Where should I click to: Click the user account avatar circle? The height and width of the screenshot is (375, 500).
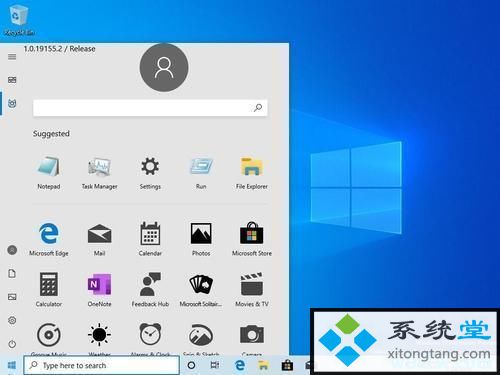(x=164, y=67)
